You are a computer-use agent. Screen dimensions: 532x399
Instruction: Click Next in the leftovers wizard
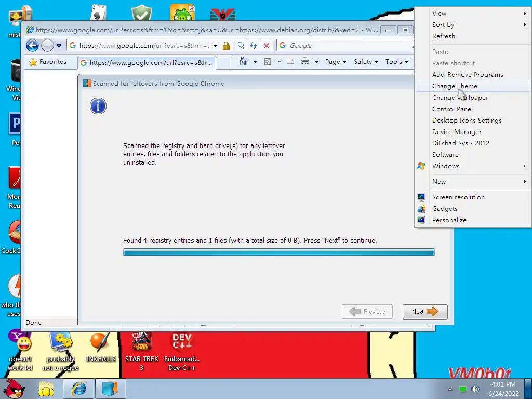pos(425,312)
